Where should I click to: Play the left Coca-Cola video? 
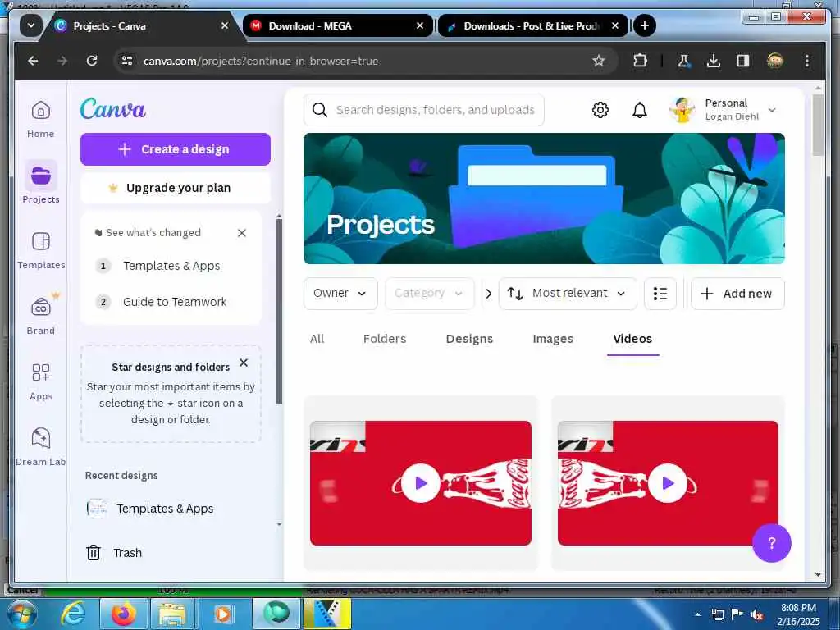(421, 482)
